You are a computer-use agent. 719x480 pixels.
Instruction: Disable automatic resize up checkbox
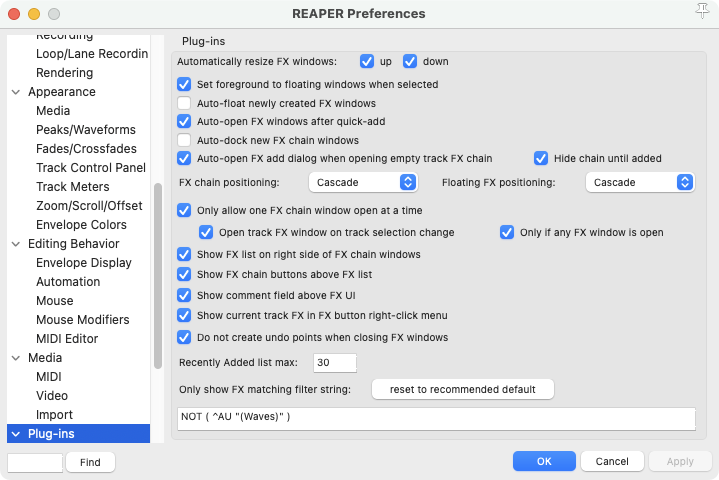coord(367,61)
